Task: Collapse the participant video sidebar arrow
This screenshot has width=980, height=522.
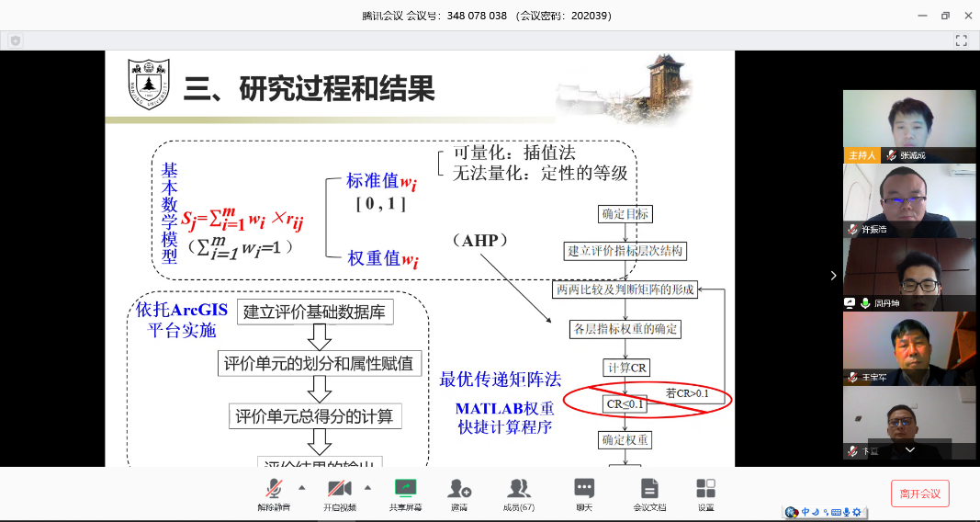Action: [x=833, y=275]
